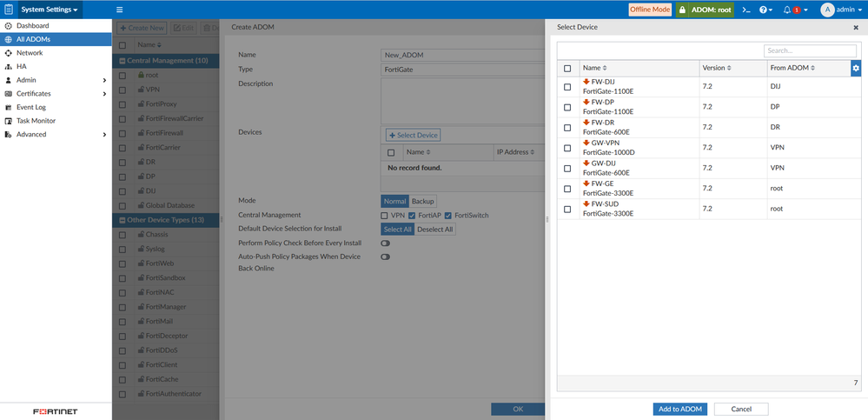The height and width of the screenshot is (420, 868).
Task: Check the GW-DIJ device checkbox
Action: click(x=567, y=169)
